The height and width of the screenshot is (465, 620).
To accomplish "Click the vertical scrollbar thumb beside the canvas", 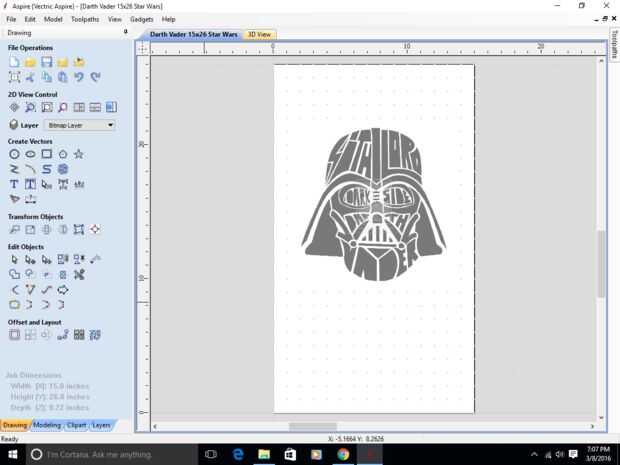I will click(x=601, y=264).
